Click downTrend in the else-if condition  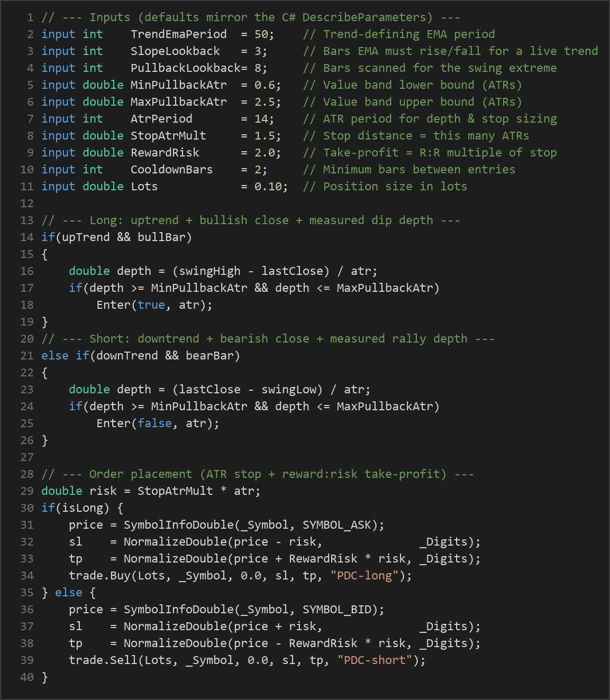tap(127, 356)
